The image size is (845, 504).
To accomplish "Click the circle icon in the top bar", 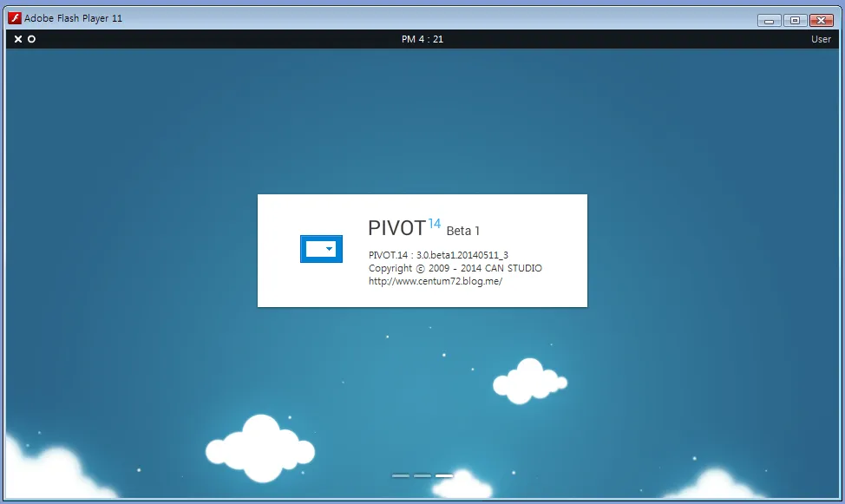I will click(32, 39).
